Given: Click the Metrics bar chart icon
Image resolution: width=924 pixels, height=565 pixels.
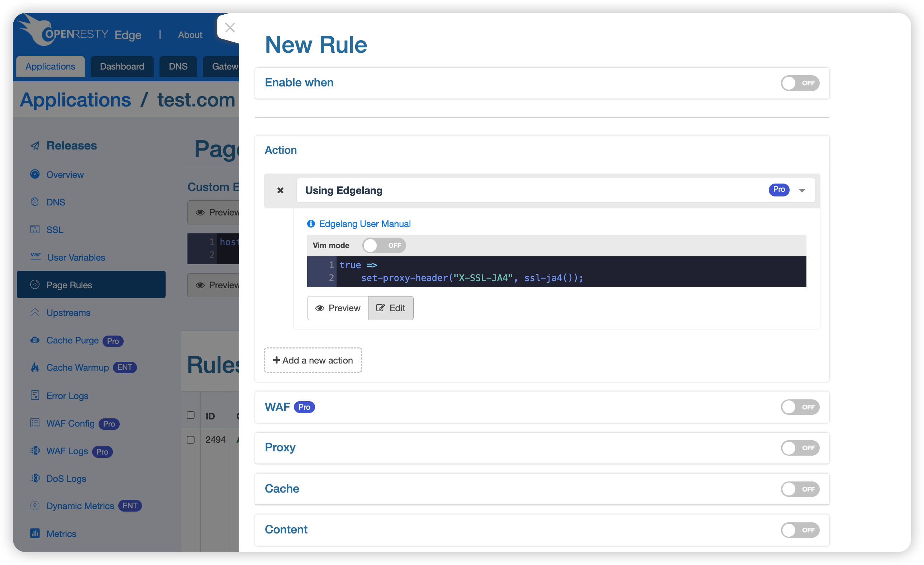Looking at the screenshot, I should 35,533.
